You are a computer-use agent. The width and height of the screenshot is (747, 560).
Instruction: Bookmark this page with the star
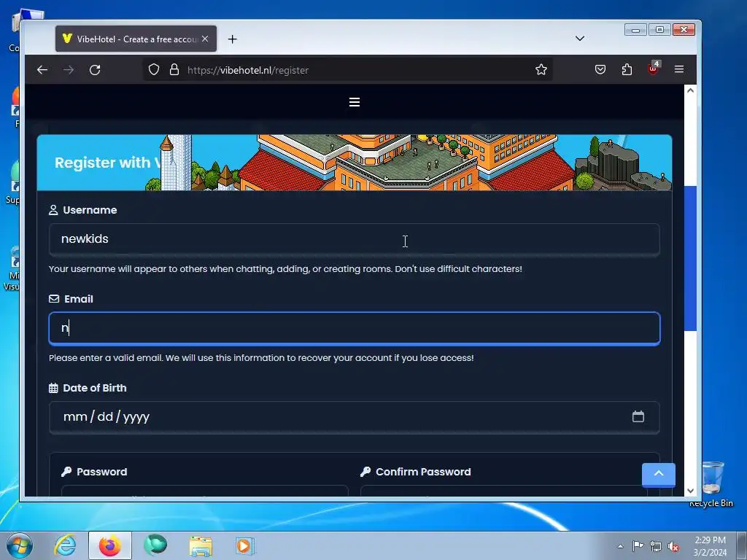pyautogui.click(x=541, y=69)
